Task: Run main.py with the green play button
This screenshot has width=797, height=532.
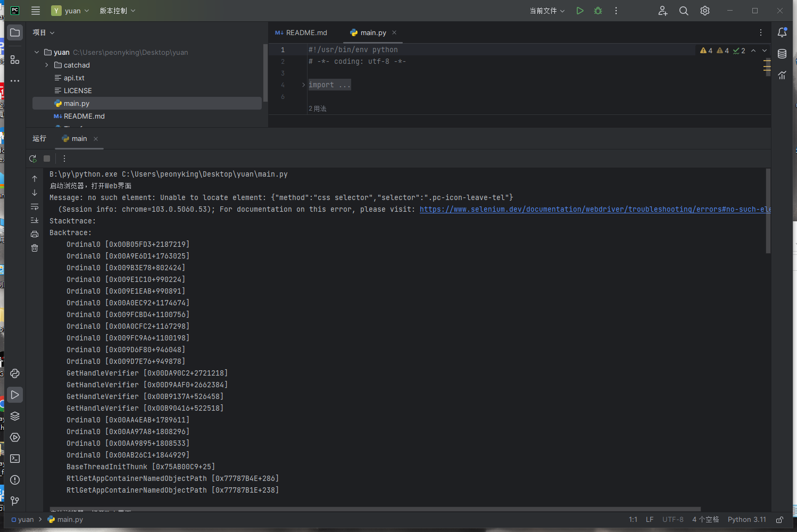Action: coord(580,10)
